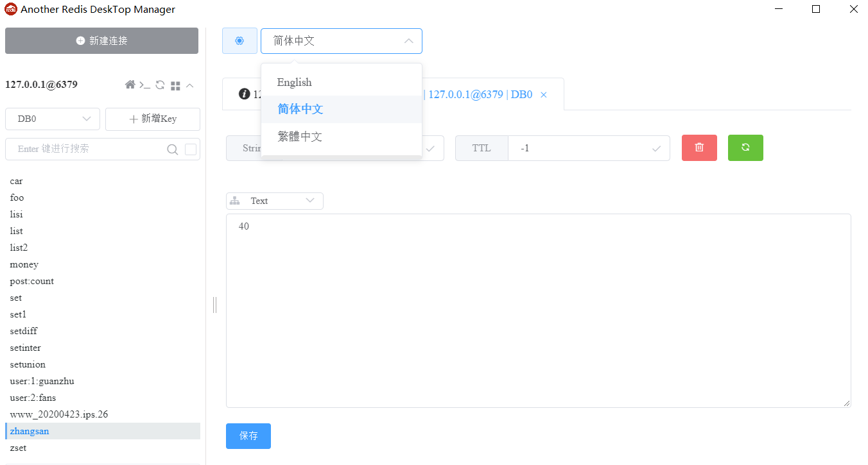Screen dimensions: 868x465
Task: Click the Another Redis app logo
Action: [x=10, y=9]
